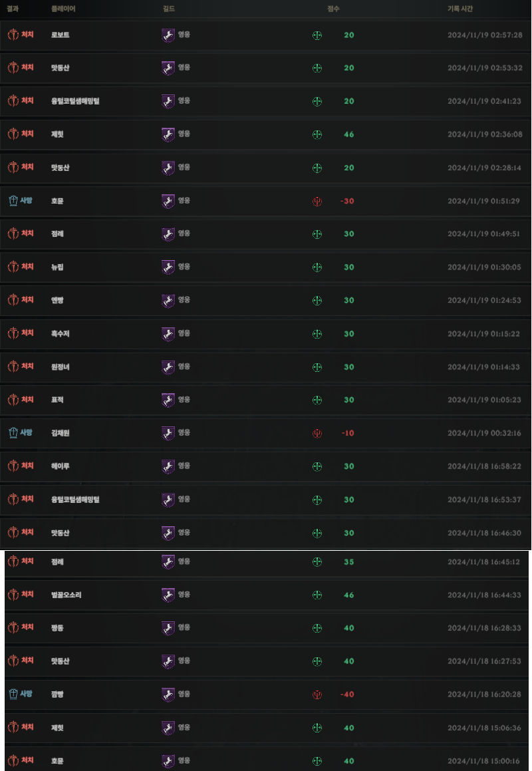Click the 결과 column header
Image resolution: width=532 pixels, height=771 pixels.
(x=12, y=9)
